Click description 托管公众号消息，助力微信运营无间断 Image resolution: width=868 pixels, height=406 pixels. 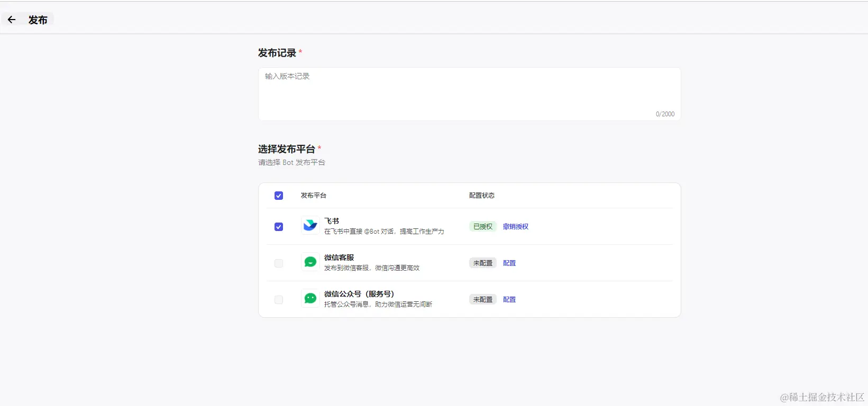tap(378, 304)
